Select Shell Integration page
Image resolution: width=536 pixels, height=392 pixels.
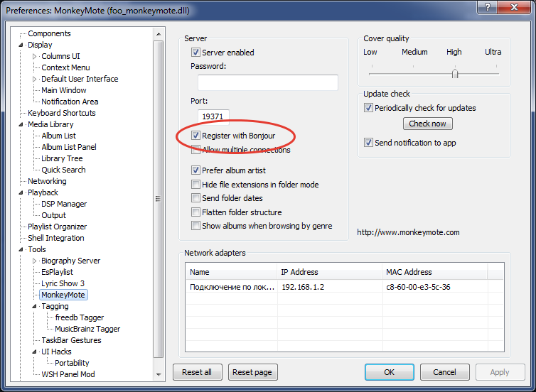tap(55, 238)
